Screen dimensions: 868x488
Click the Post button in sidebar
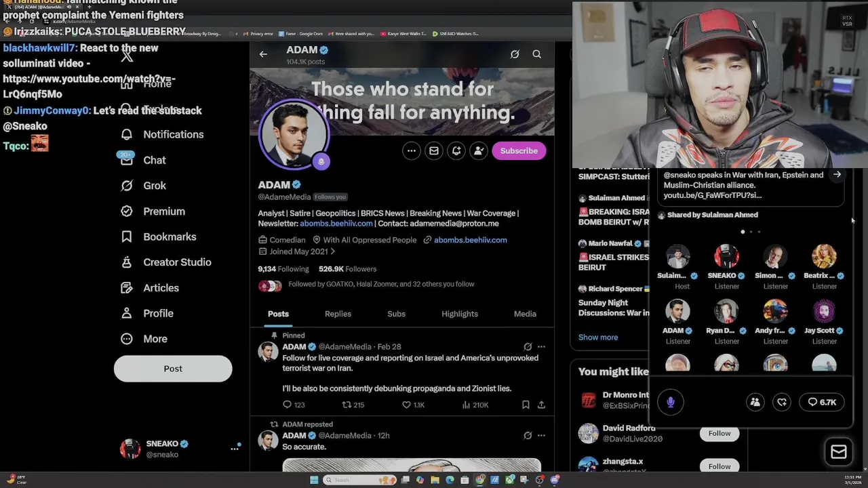pyautogui.click(x=173, y=369)
